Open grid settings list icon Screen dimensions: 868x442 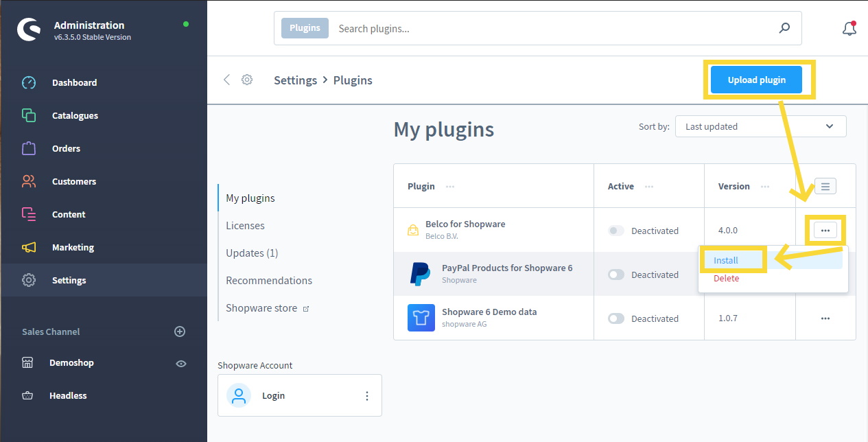click(825, 186)
